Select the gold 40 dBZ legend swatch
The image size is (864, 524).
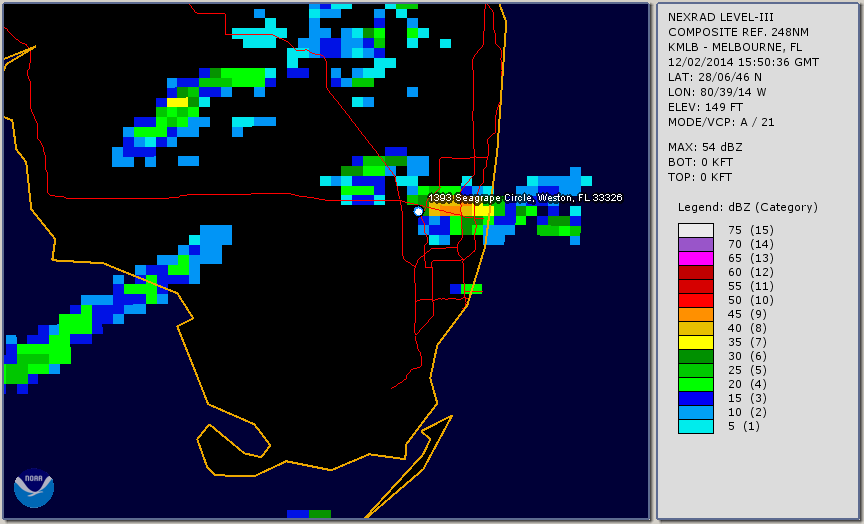pos(695,328)
